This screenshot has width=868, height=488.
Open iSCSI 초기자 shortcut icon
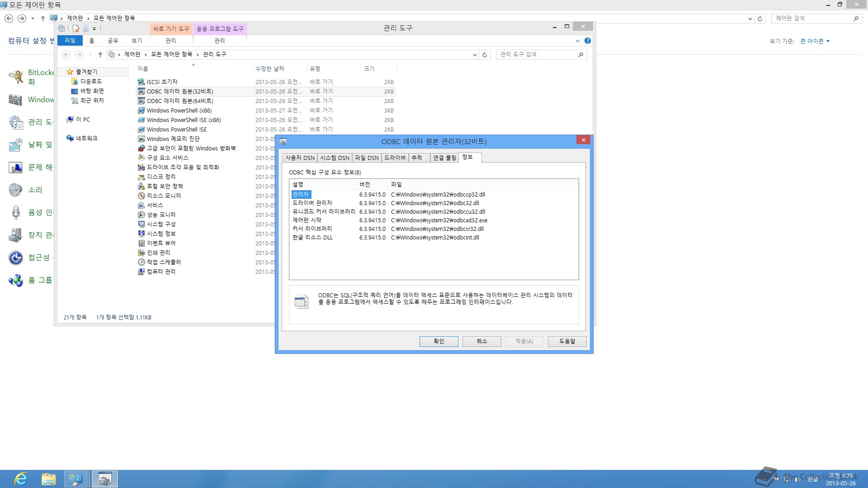[x=141, y=82]
